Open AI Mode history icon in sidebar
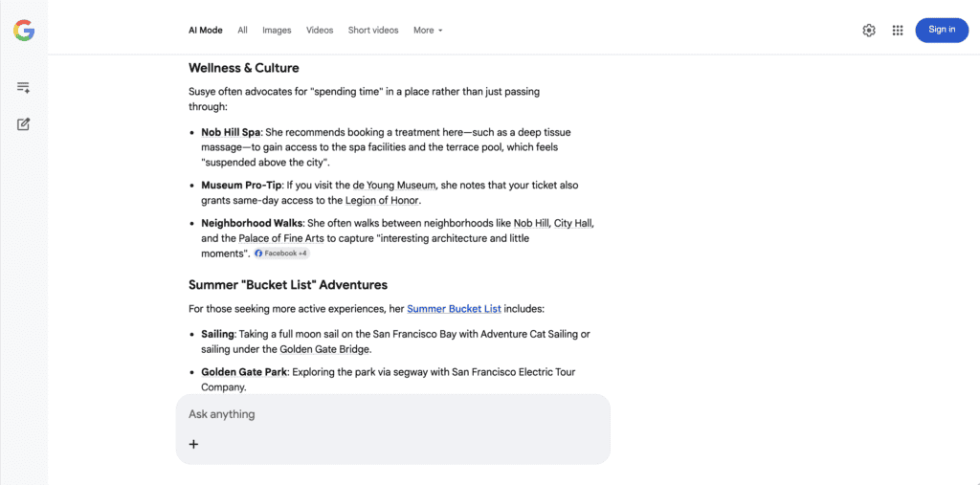Viewport: 980px width, 485px height. pyautogui.click(x=23, y=87)
